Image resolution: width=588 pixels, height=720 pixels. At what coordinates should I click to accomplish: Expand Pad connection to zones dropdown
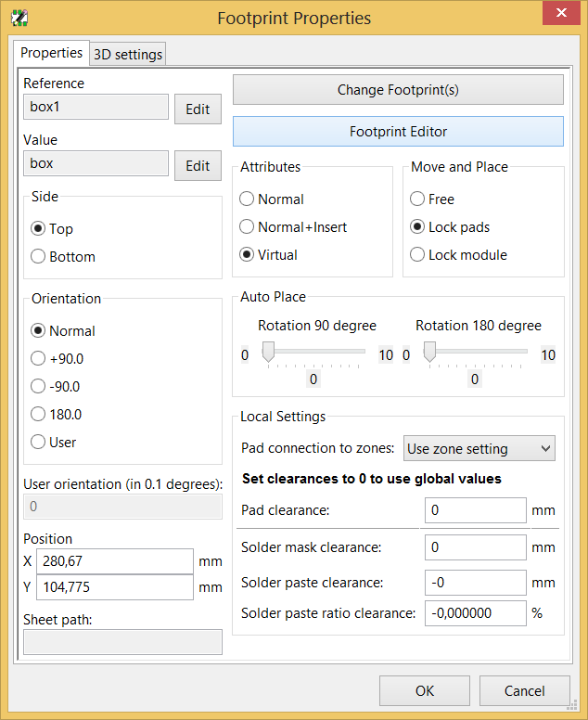tap(479, 448)
